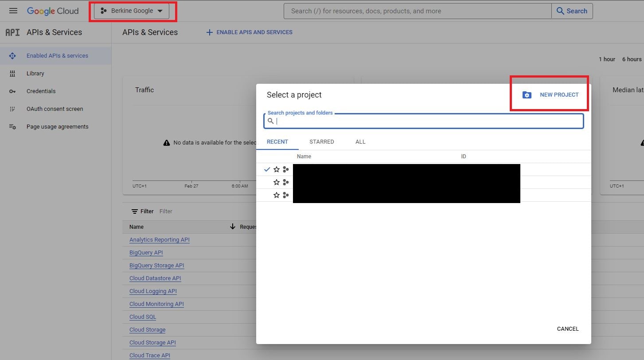Open BigQuery Storage API link

pos(157,266)
